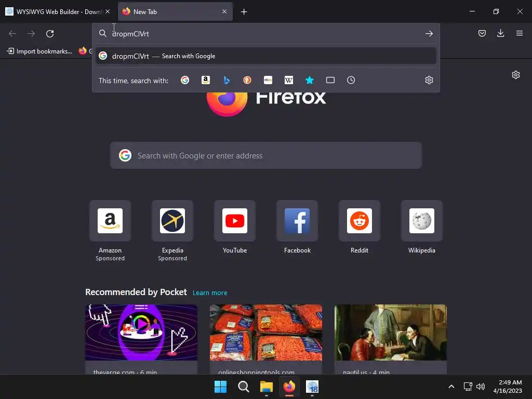Open the Windows Start menu

pos(220,387)
